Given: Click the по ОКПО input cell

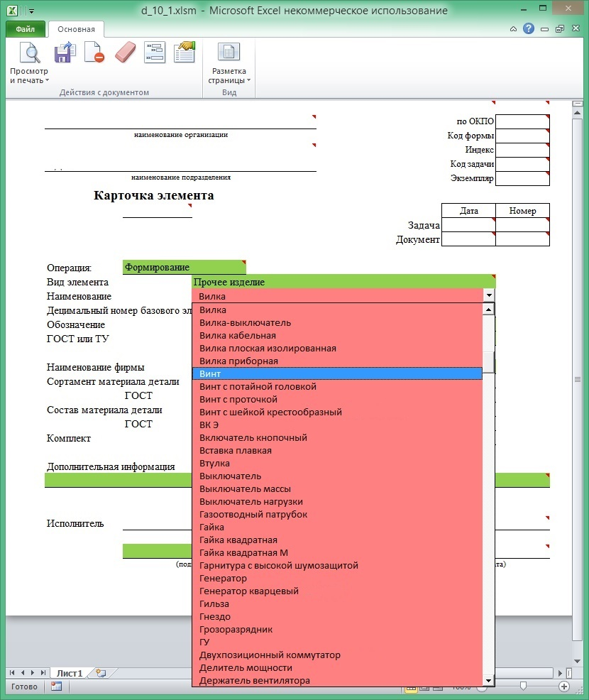Looking at the screenshot, I should pyautogui.click(x=522, y=121).
